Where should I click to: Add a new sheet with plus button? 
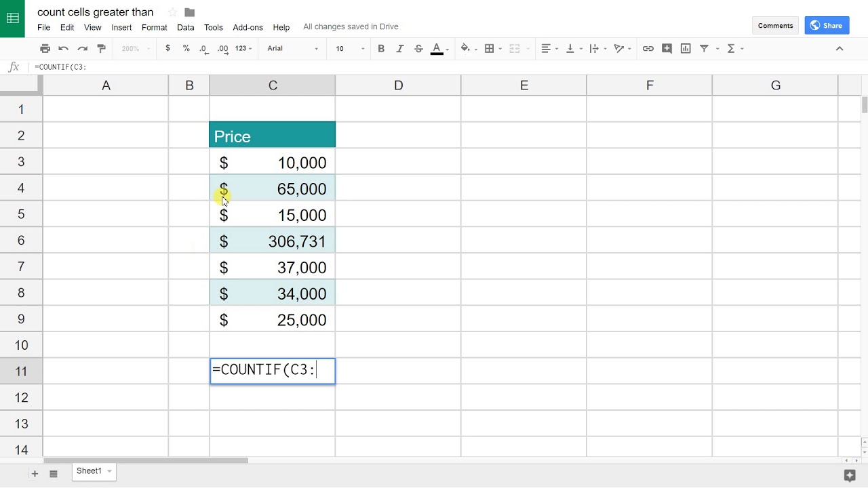pos(34,474)
